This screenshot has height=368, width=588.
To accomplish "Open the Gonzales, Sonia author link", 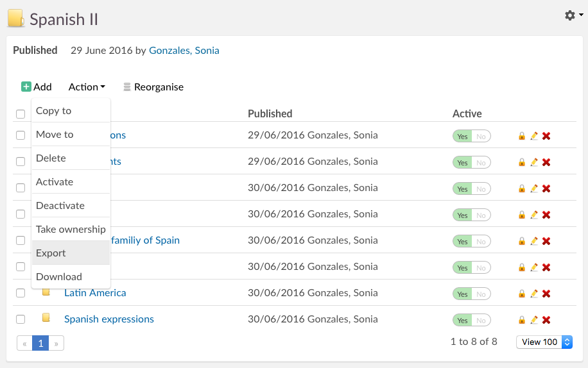I will point(184,51).
